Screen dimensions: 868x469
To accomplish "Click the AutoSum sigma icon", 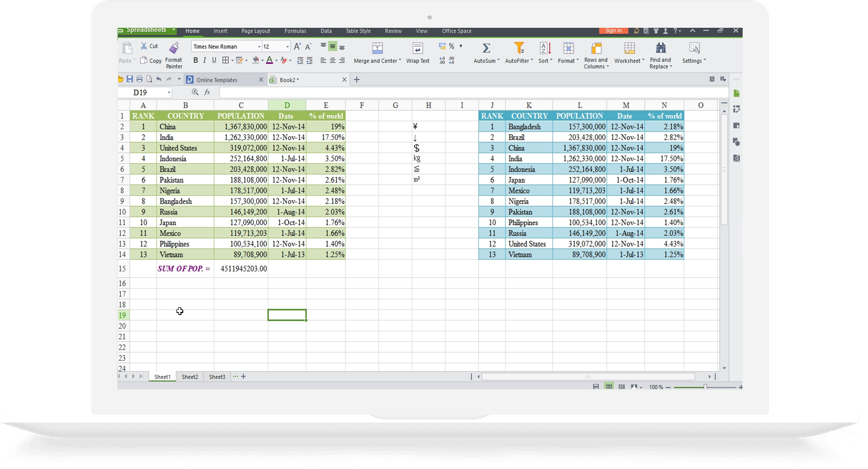I will click(x=486, y=48).
